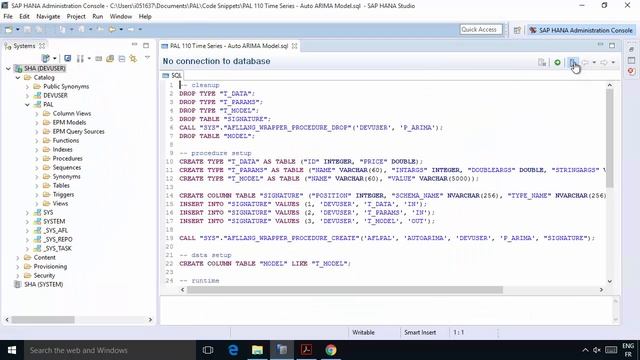Open the Edit menu

point(24,16)
